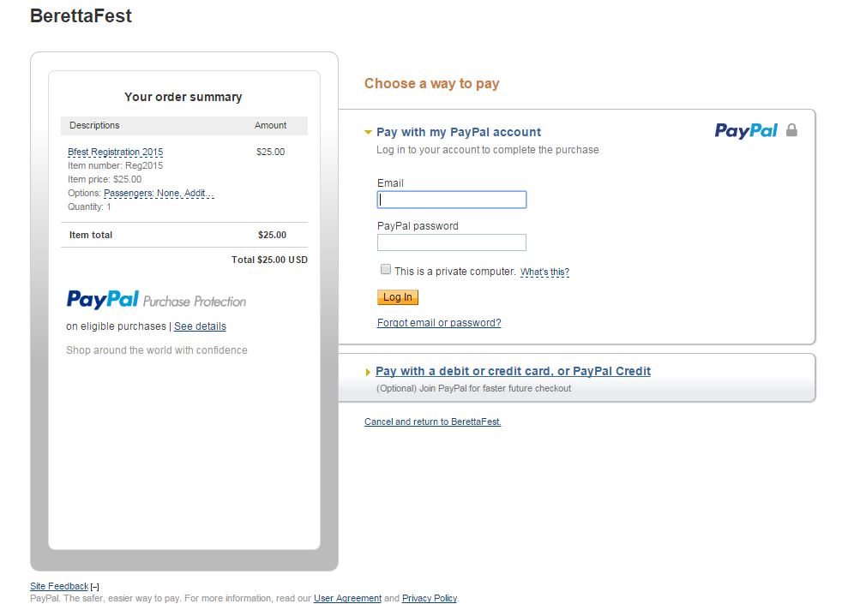Open the 'What's this?' help link
The height and width of the screenshot is (616, 842).
(544, 272)
